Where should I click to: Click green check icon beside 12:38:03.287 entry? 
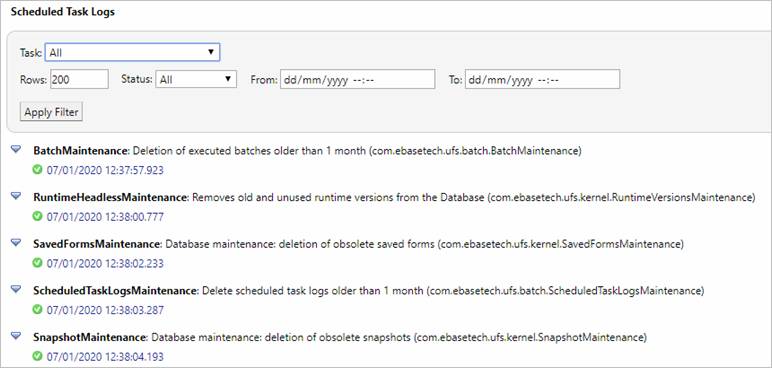click(x=37, y=310)
